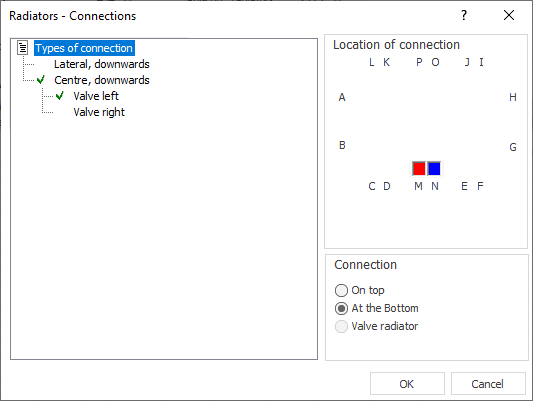Click the blue connection marker

coord(434,169)
